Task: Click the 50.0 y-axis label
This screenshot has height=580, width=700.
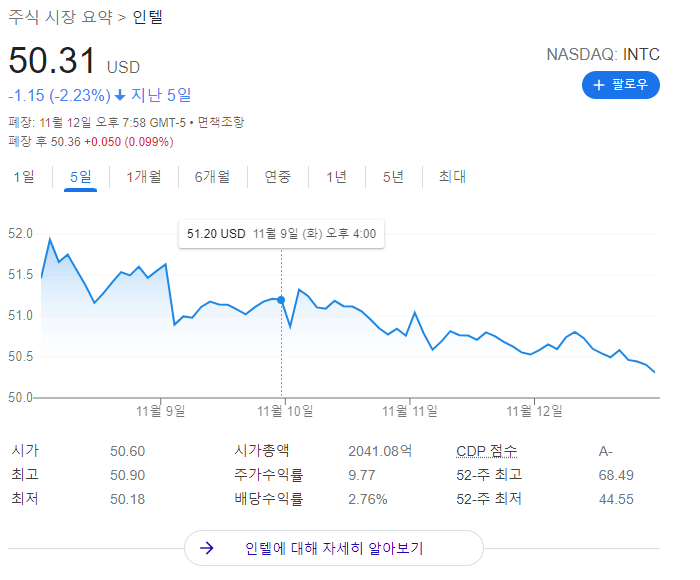Action: [x=21, y=397]
